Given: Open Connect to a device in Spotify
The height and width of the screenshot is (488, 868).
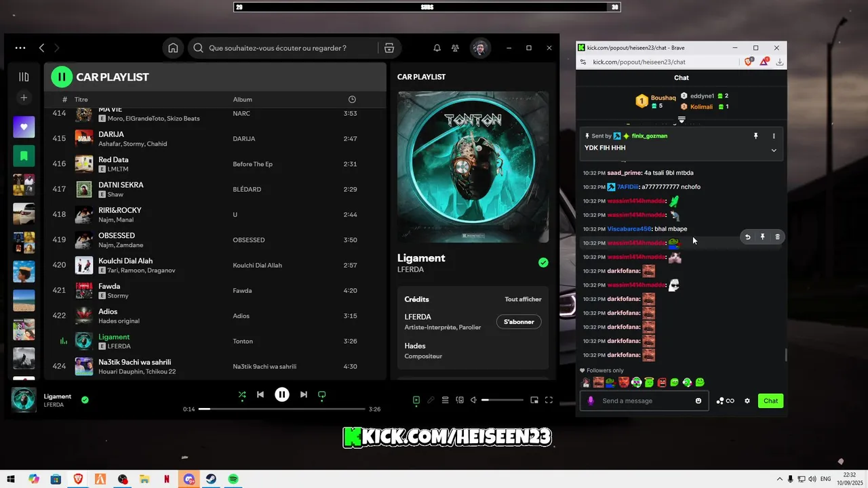Looking at the screenshot, I should [460, 400].
